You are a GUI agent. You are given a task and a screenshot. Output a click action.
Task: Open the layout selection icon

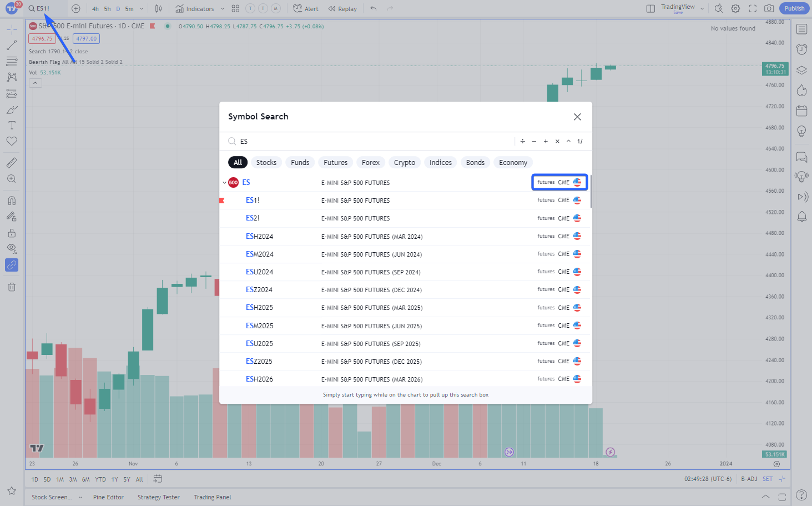650,8
